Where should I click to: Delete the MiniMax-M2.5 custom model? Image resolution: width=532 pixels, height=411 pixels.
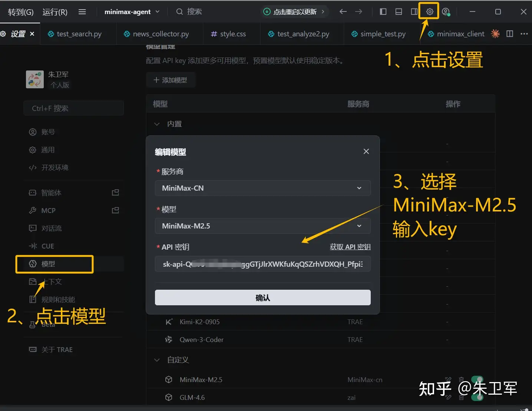[x=461, y=379]
